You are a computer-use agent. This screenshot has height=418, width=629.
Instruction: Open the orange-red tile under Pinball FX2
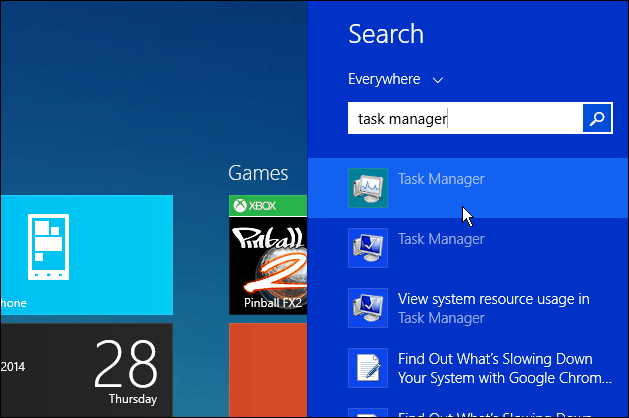click(x=268, y=370)
